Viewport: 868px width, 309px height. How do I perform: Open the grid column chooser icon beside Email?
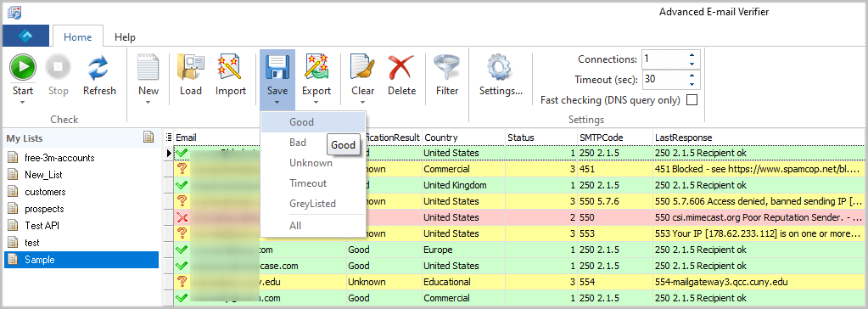(169, 138)
